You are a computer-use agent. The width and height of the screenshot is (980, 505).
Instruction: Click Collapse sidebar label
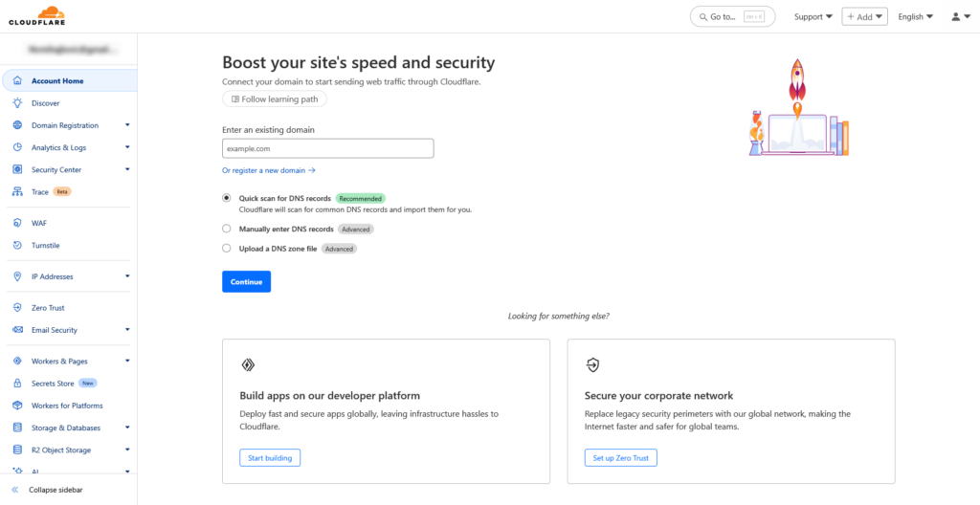click(56, 490)
